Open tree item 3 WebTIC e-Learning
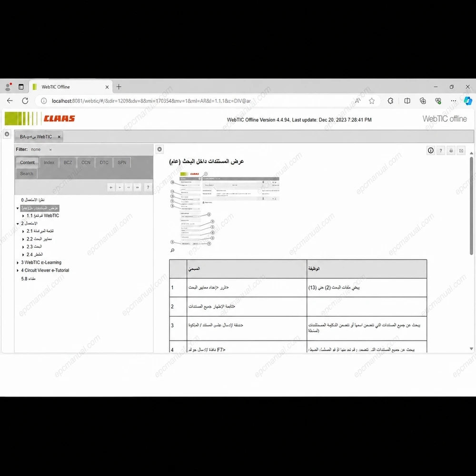Screen dimensions: 476x476 click(x=41, y=263)
